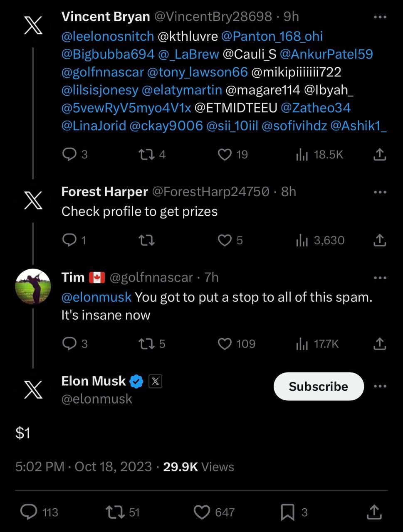Image resolution: width=403 pixels, height=532 pixels.
Task: Like Forest Harper's prizes tweet
Action: [225, 240]
